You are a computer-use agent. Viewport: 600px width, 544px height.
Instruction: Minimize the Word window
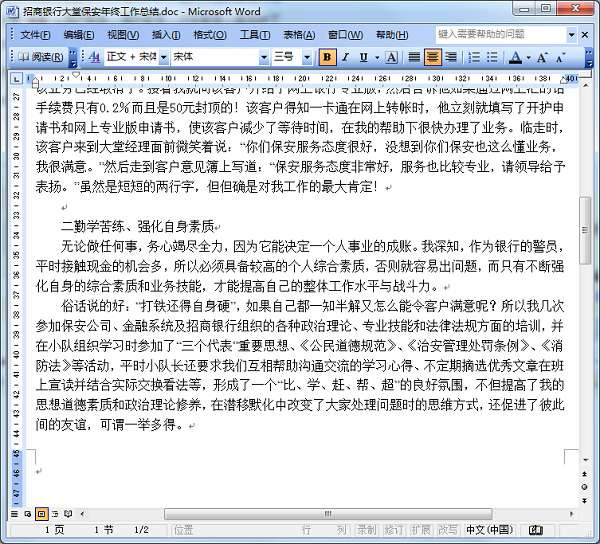(524, 8)
